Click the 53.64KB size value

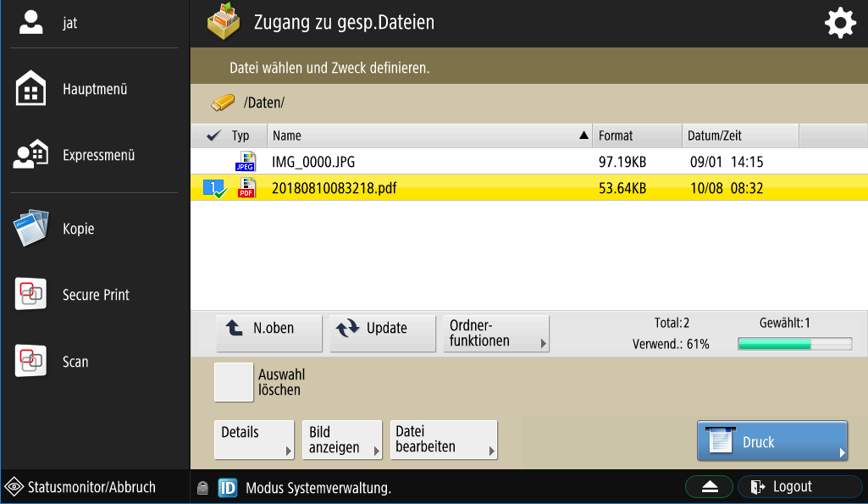(622, 188)
